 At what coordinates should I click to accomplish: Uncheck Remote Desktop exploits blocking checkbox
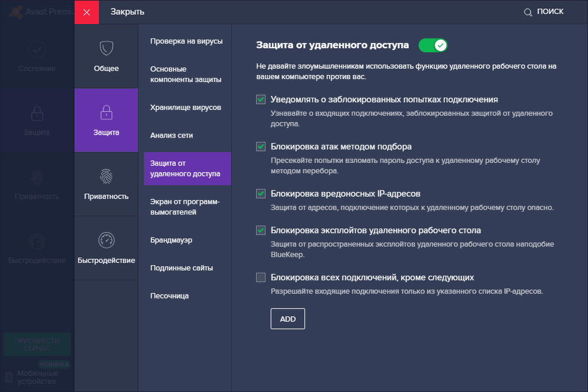coord(261,230)
